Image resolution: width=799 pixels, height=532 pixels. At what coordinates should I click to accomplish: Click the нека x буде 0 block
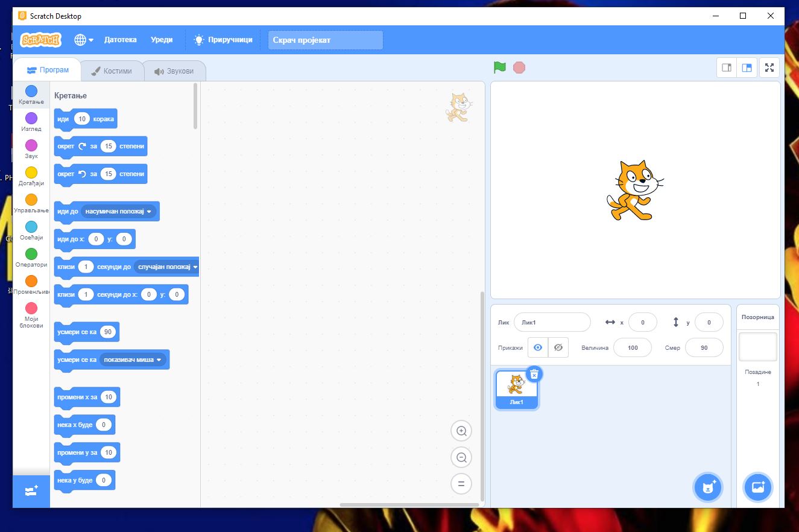[84, 425]
